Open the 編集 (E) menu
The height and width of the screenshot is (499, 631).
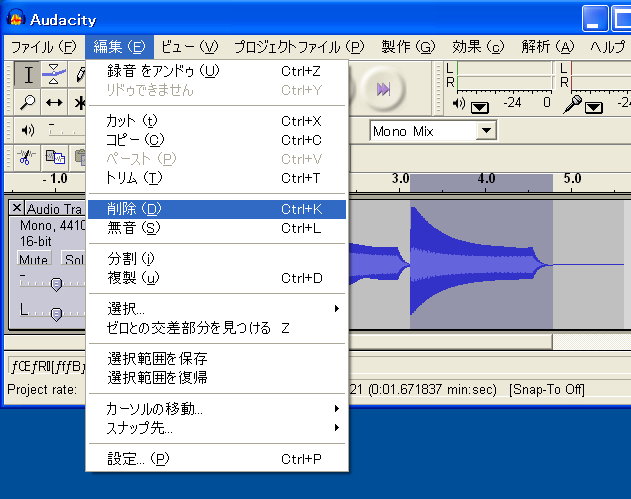119,47
